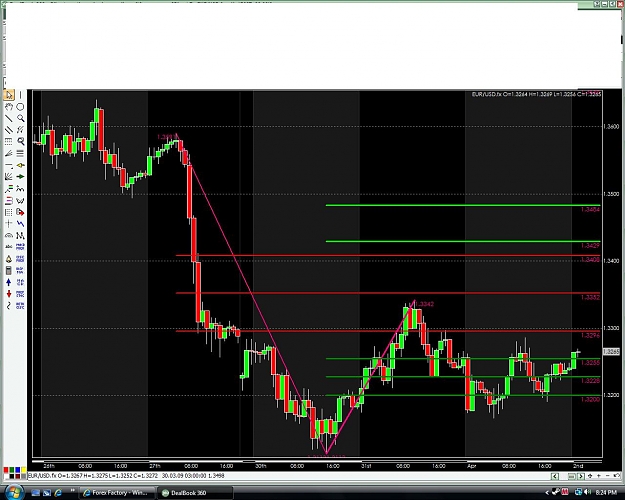Switch to the Forex Factory taskbar window
Image resolution: width=625 pixels, height=500 pixels.
116,493
